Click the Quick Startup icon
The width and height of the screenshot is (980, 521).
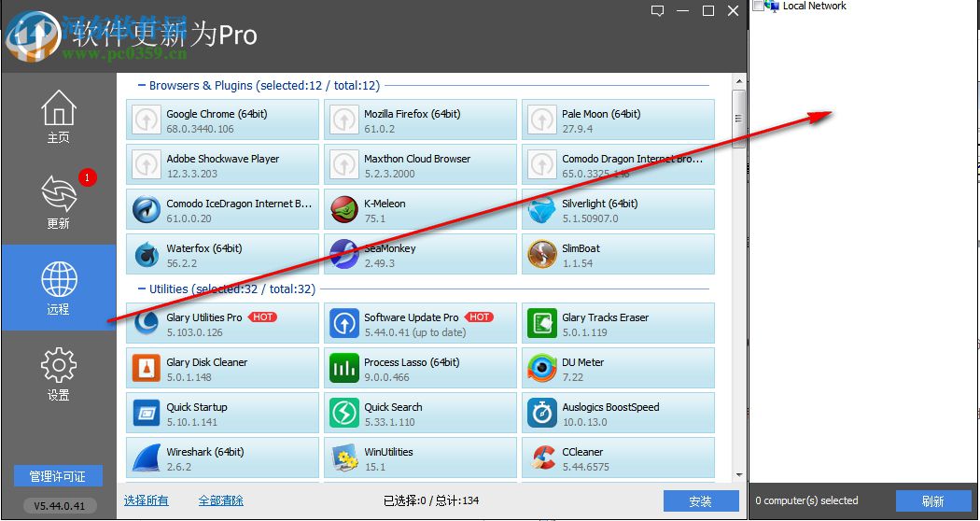[x=147, y=414]
